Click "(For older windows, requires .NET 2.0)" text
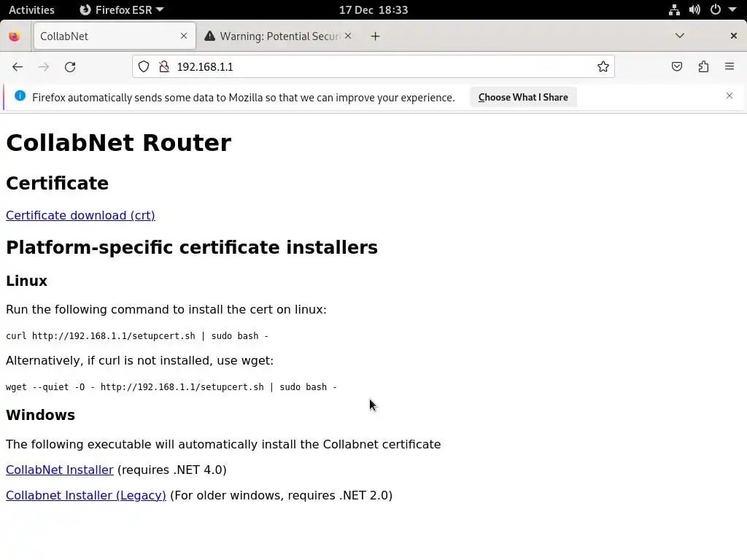This screenshot has height=560, width=747. click(281, 496)
